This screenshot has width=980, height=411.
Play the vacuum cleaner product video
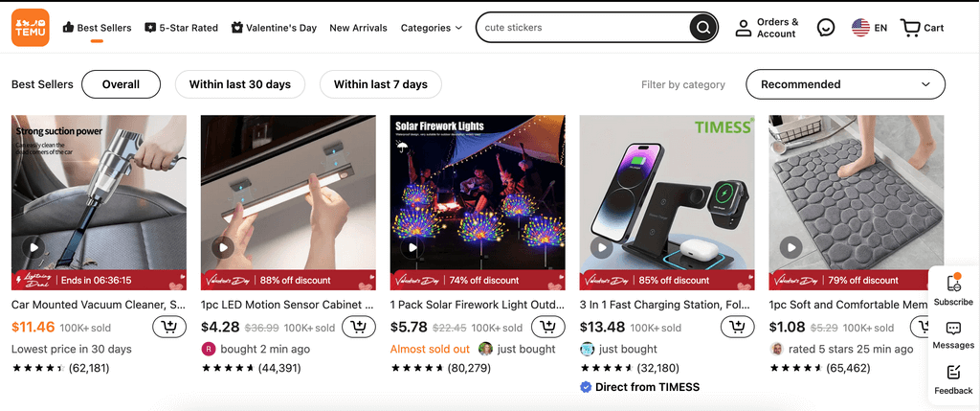click(34, 247)
